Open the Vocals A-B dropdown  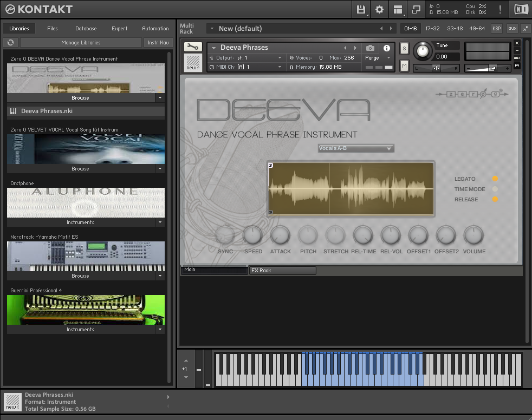pyautogui.click(x=356, y=148)
